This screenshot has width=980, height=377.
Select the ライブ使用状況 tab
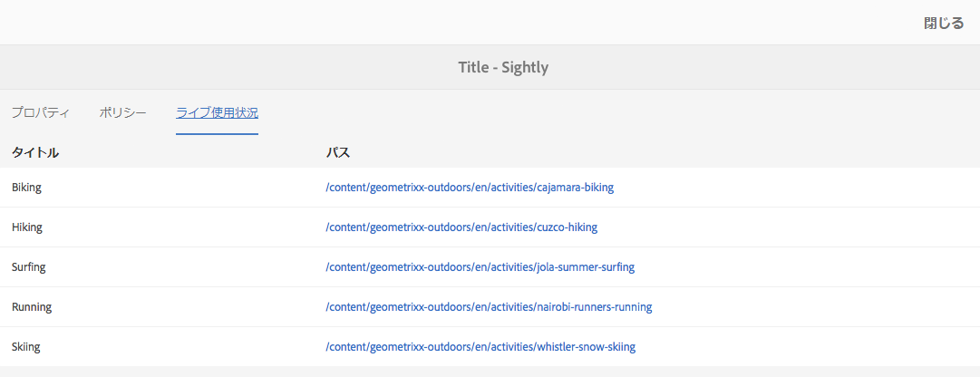(x=217, y=113)
